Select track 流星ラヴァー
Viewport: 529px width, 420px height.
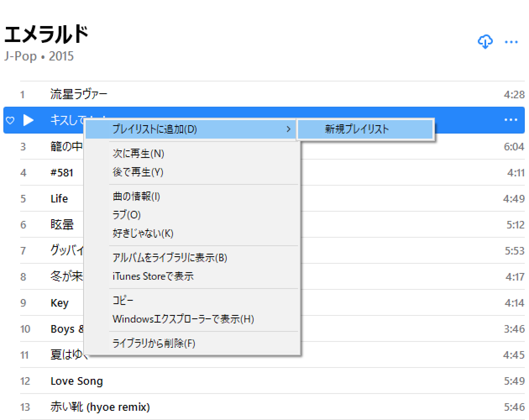[x=79, y=94]
